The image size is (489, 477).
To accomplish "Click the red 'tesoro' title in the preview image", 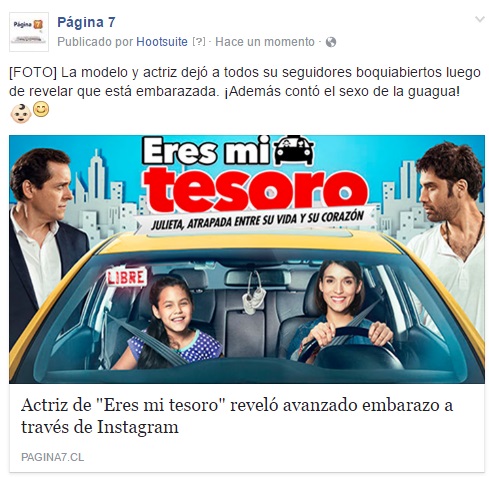I will point(256,189).
